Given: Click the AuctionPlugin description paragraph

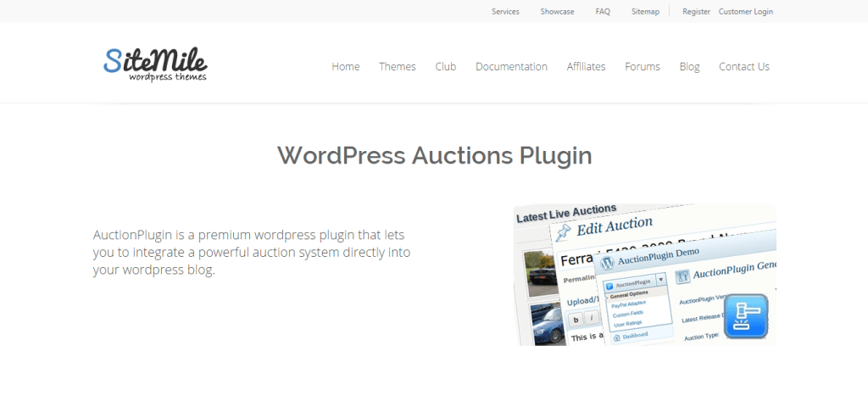Looking at the screenshot, I should (252, 253).
